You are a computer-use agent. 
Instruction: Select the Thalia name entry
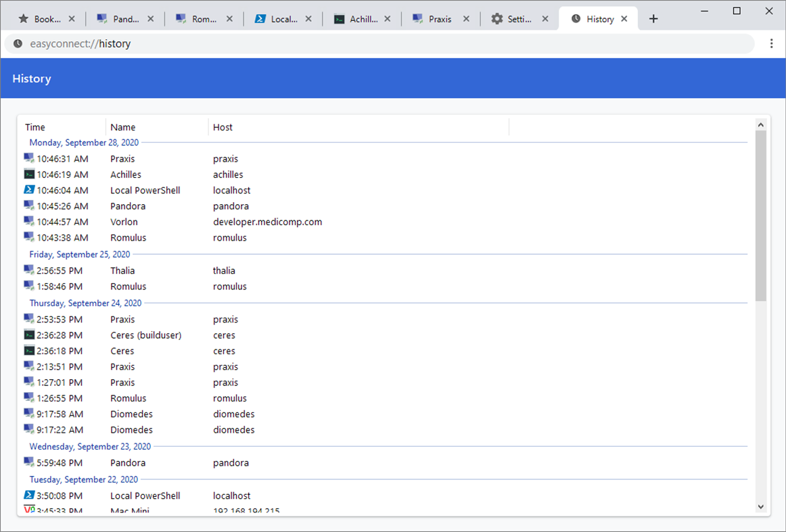coord(122,270)
